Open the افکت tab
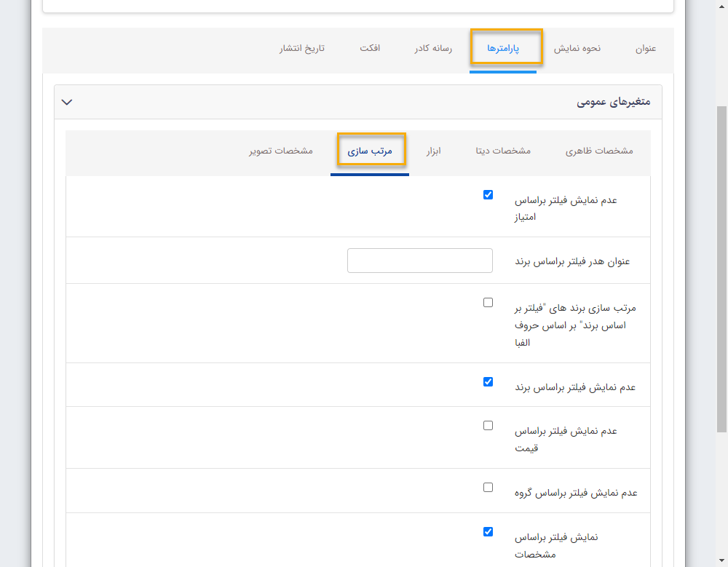The height and width of the screenshot is (567, 728). click(x=371, y=49)
